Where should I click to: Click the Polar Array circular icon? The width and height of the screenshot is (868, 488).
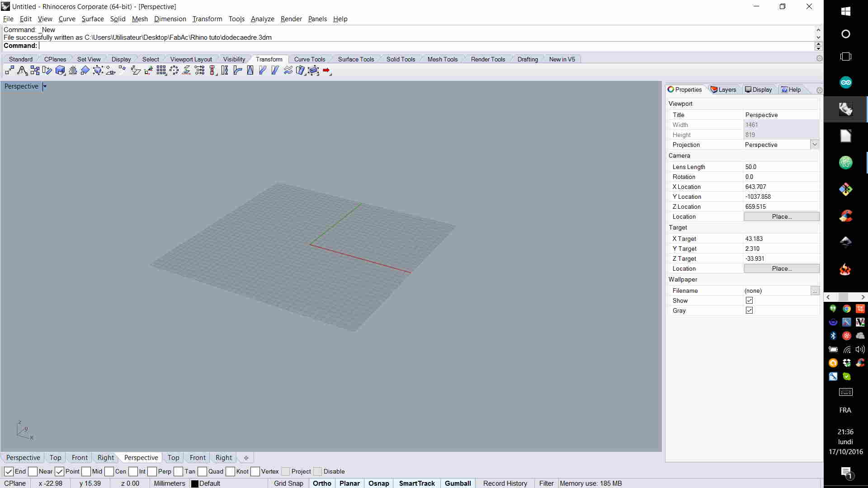(174, 70)
